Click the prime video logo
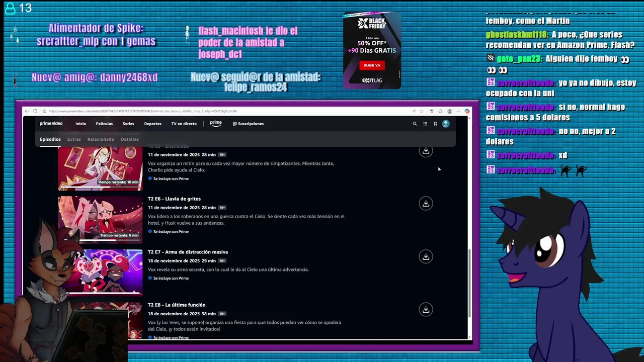 tap(51, 124)
